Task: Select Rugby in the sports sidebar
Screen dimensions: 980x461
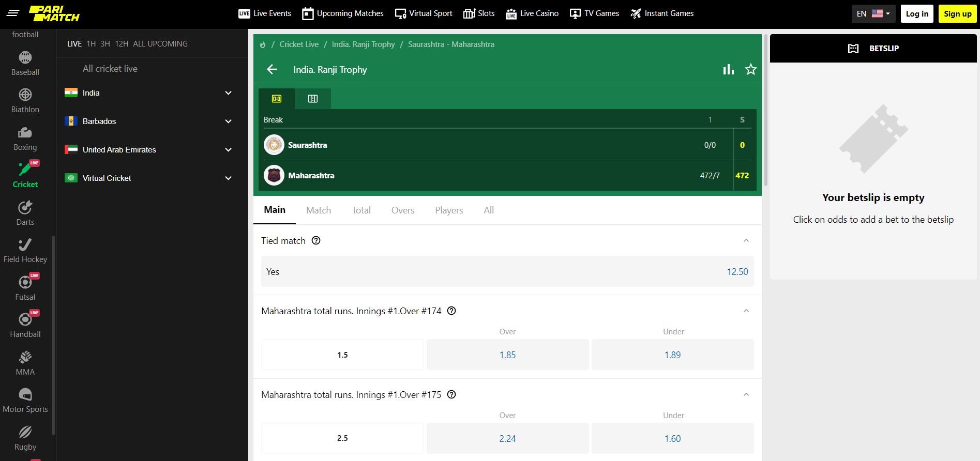Action: tap(25, 439)
